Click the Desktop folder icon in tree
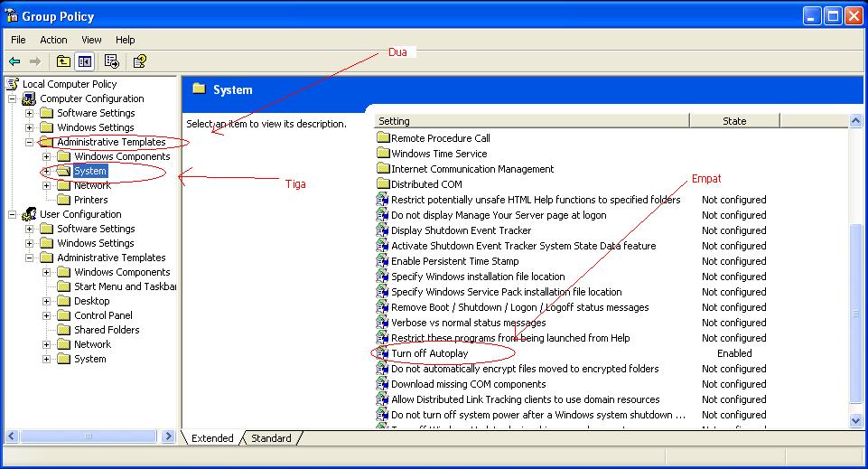This screenshot has height=469, width=868. tap(64, 301)
